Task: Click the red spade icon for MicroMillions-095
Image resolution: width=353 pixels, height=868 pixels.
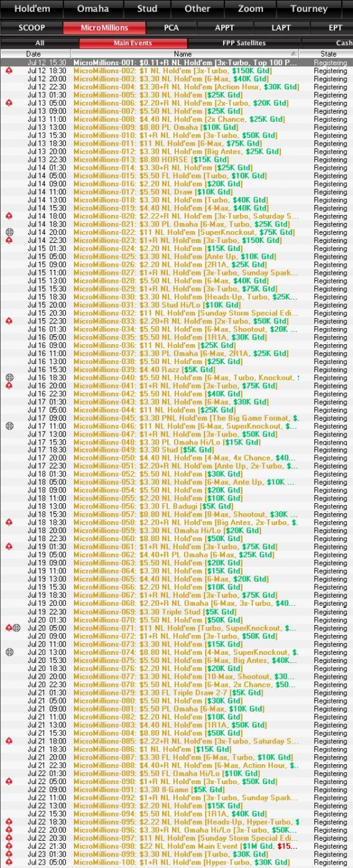Action: (x=9, y=821)
